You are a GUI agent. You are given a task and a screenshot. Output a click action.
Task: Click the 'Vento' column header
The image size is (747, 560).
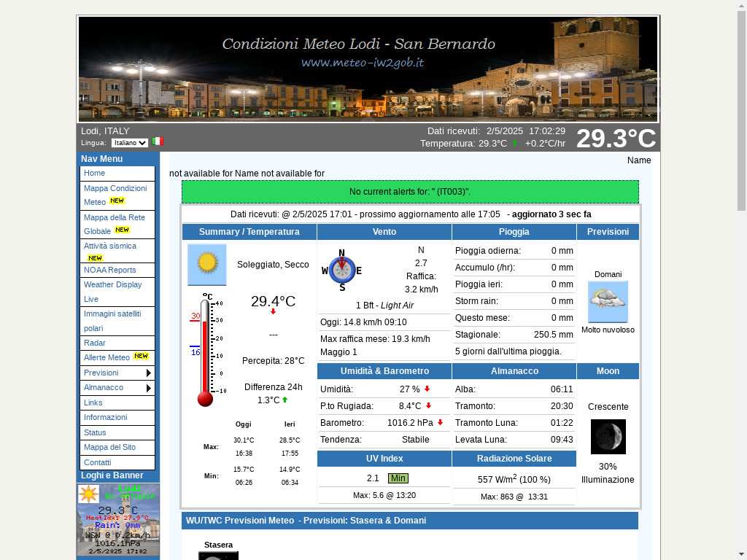[384, 232]
